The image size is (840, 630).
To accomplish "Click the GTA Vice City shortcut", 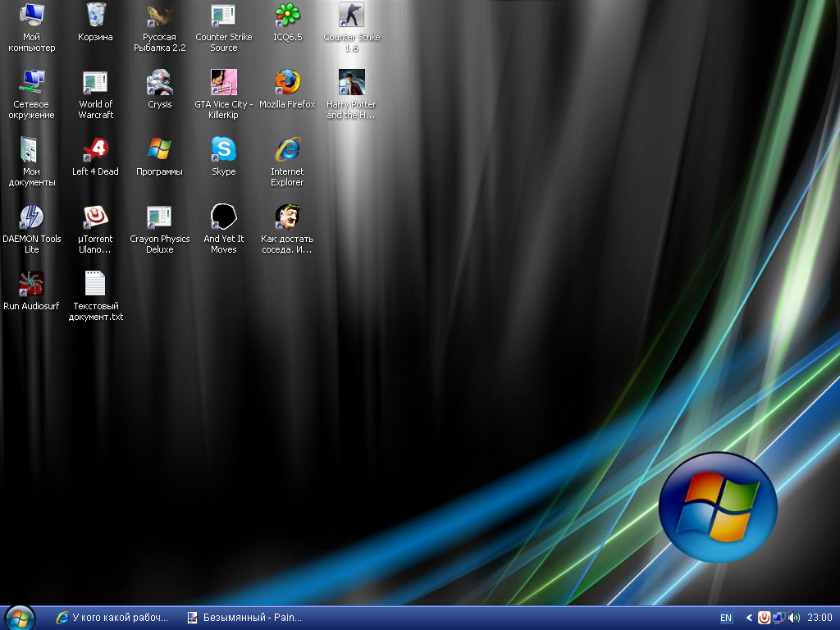I will point(223,83).
